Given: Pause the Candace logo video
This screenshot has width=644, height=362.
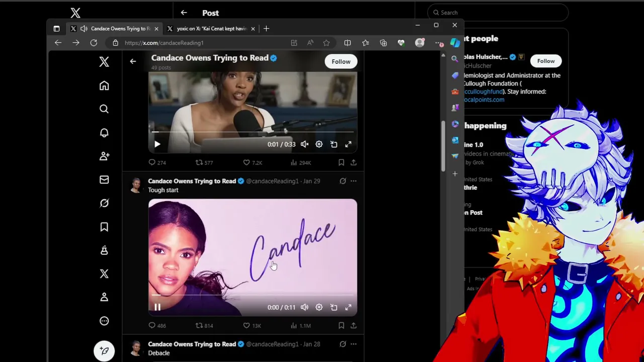Looking at the screenshot, I should tap(157, 307).
